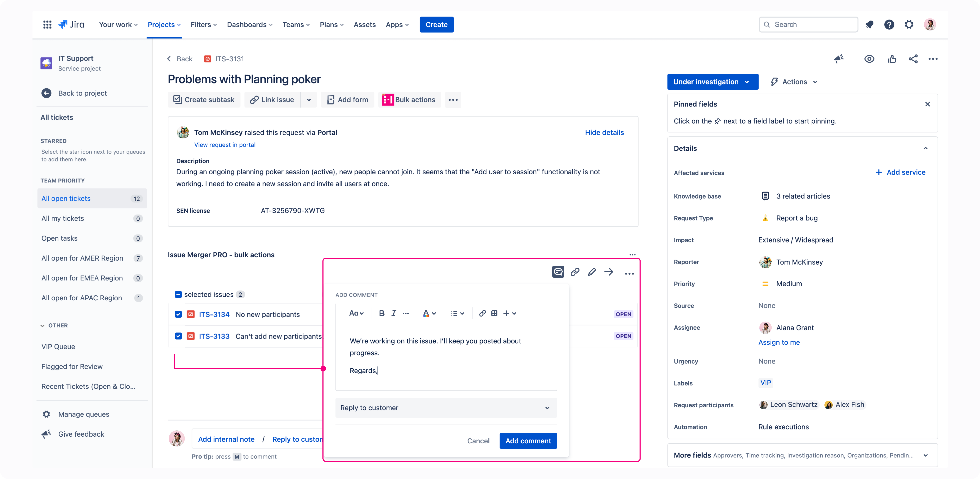The height and width of the screenshot is (479, 980).
Task: Open the notifications bell icon
Action: click(x=869, y=25)
